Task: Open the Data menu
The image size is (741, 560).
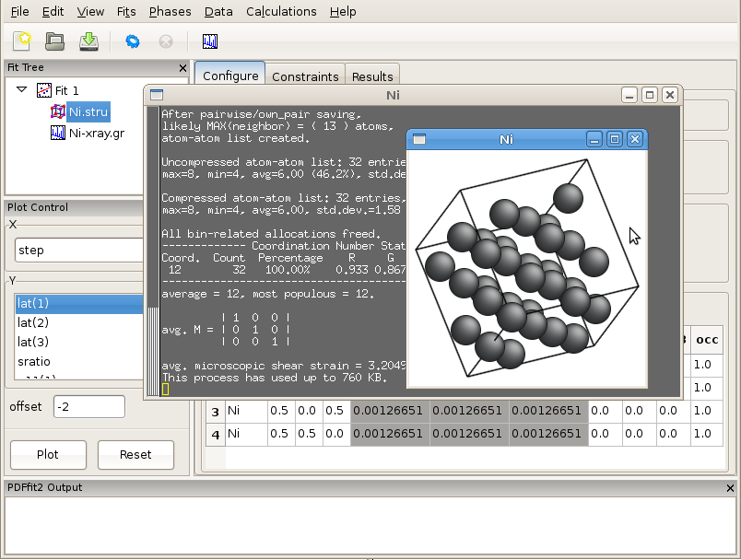Action: pyautogui.click(x=218, y=11)
